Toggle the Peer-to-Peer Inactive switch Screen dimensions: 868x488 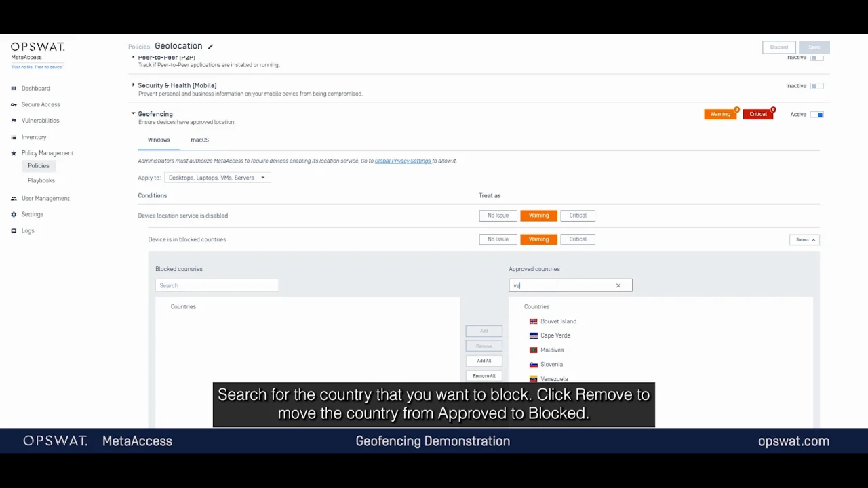pos(817,58)
